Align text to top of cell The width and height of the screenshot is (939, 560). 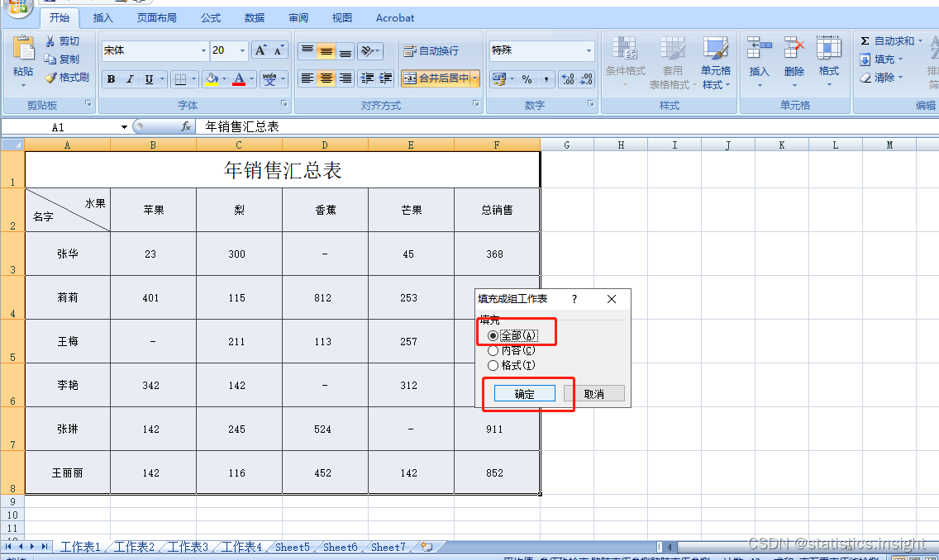click(307, 50)
